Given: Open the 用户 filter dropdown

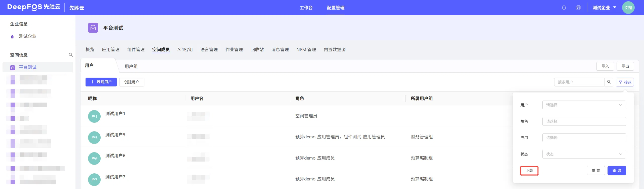Looking at the screenshot, I should pos(584,105).
